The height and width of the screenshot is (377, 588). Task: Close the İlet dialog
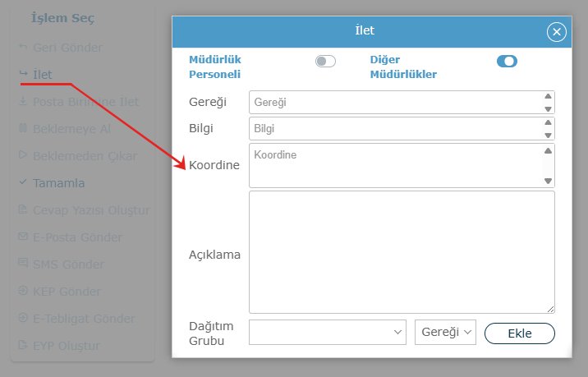556,32
